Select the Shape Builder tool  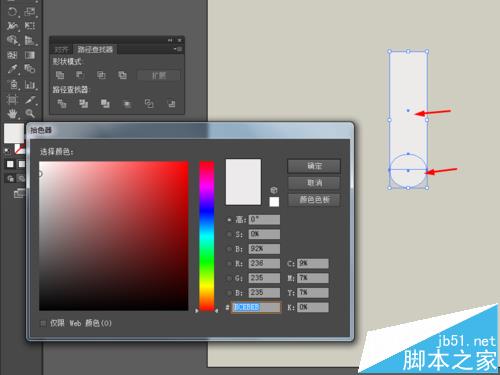tap(12, 40)
